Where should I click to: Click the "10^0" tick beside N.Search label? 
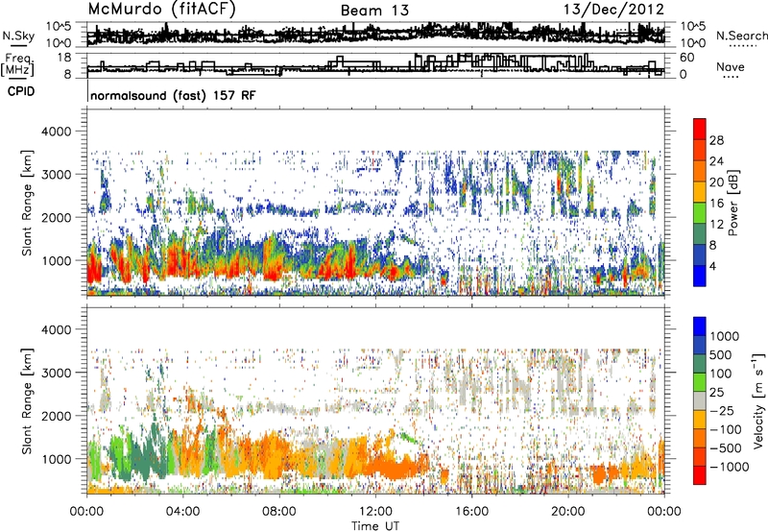click(693, 43)
